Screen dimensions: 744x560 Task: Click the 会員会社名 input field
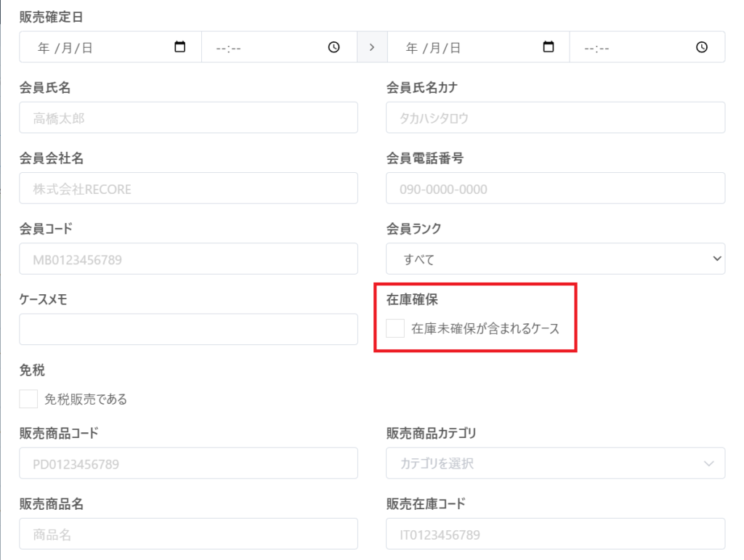(x=188, y=188)
